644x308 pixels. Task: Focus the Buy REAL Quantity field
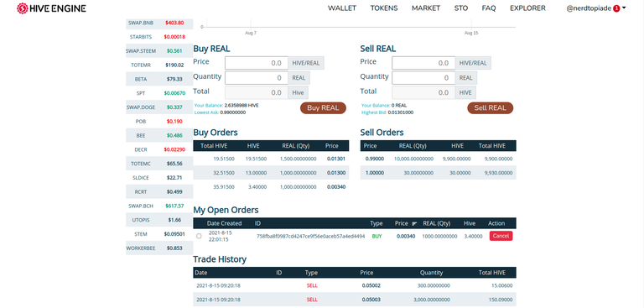pyautogui.click(x=257, y=78)
